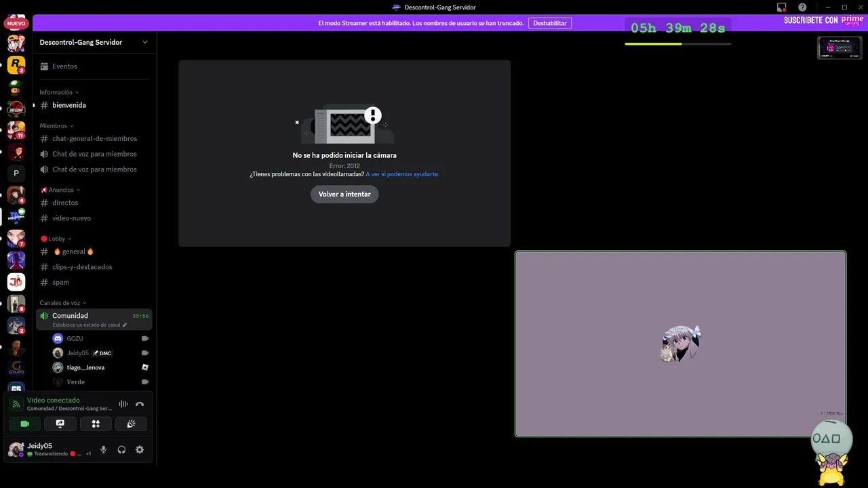Viewport: 868px width, 488px height.
Task: Collapse the Canales de voz category
Action: pyautogui.click(x=63, y=303)
